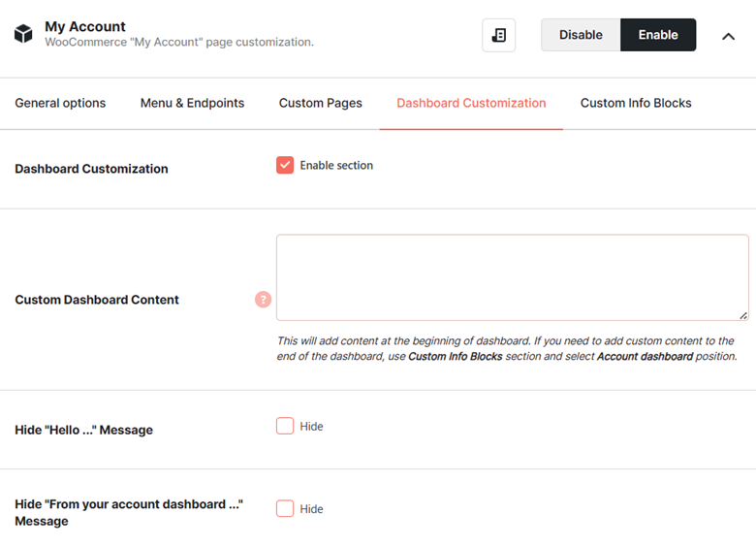Click bold "Dashboard Customization" row label

click(92, 169)
